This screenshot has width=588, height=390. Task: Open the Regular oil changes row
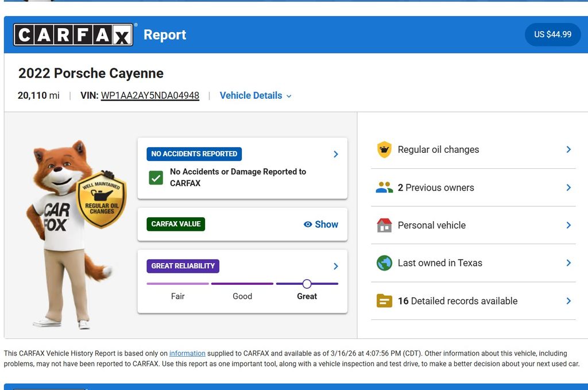pyautogui.click(x=473, y=149)
